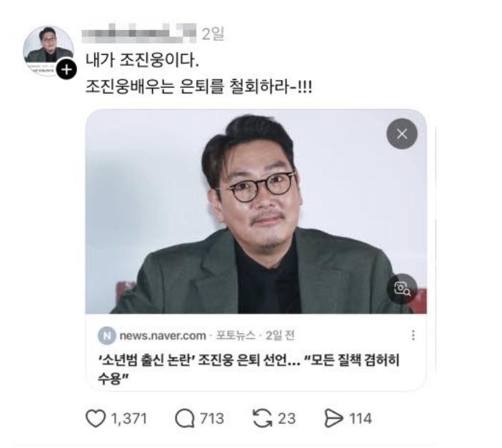Open the news.naver.com source link
Screen dimensions: 502x448
click(163, 336)
